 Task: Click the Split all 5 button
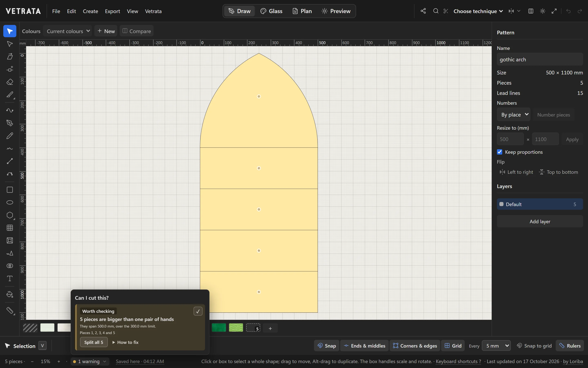(94, 342)
